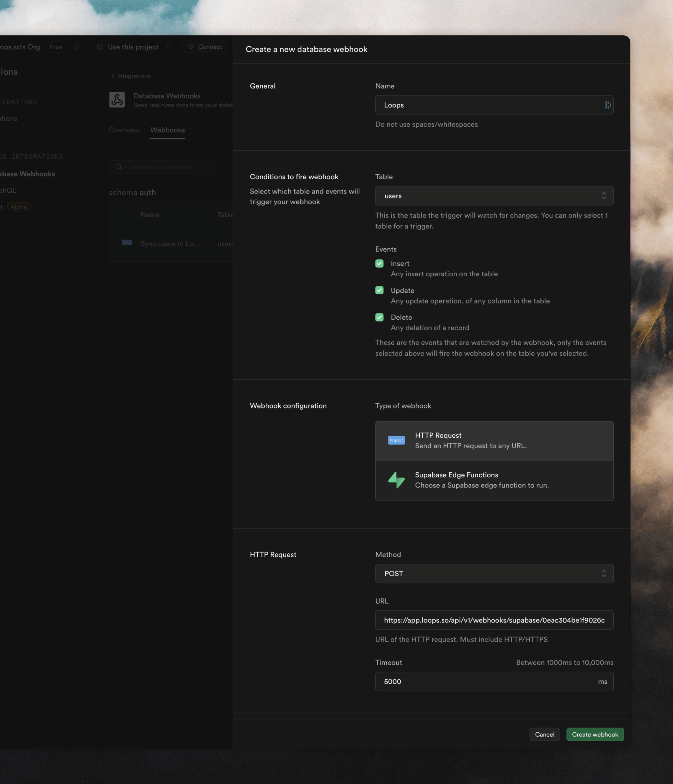
Task: Click the search magnifier icon in webhook search
Action: click(x=119, y=167)
